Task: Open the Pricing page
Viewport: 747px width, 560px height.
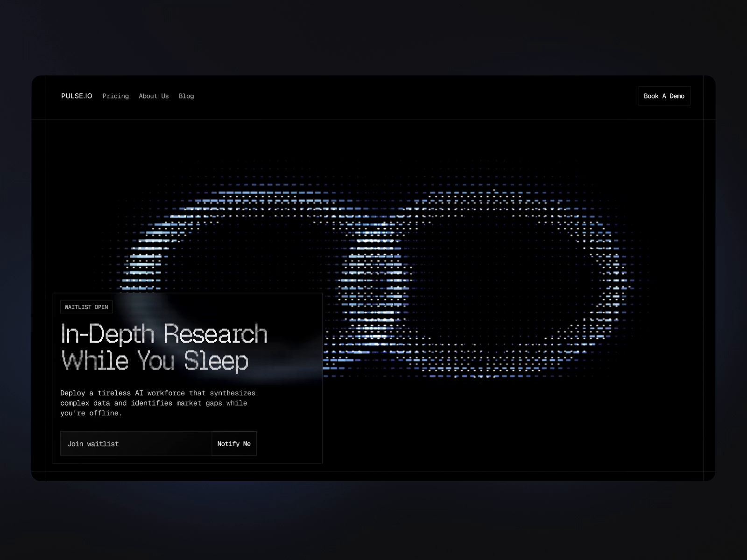Action: point(115,96)
